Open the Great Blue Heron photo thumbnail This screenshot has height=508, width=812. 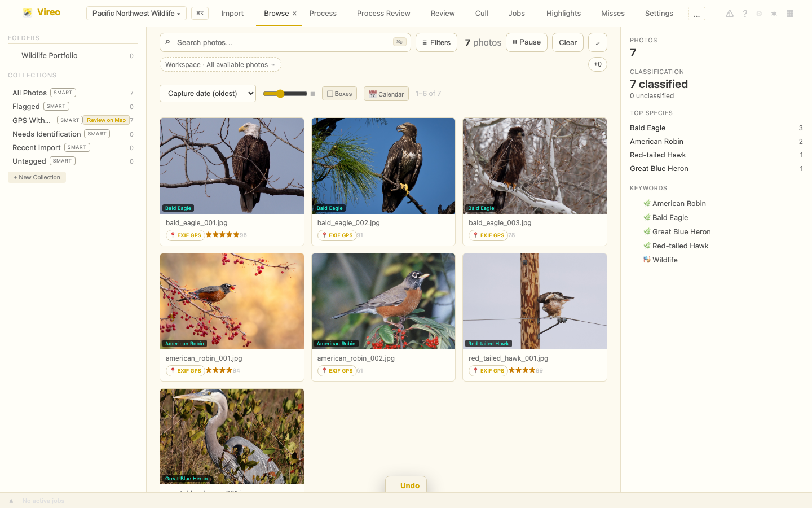(x=232, y=436)
